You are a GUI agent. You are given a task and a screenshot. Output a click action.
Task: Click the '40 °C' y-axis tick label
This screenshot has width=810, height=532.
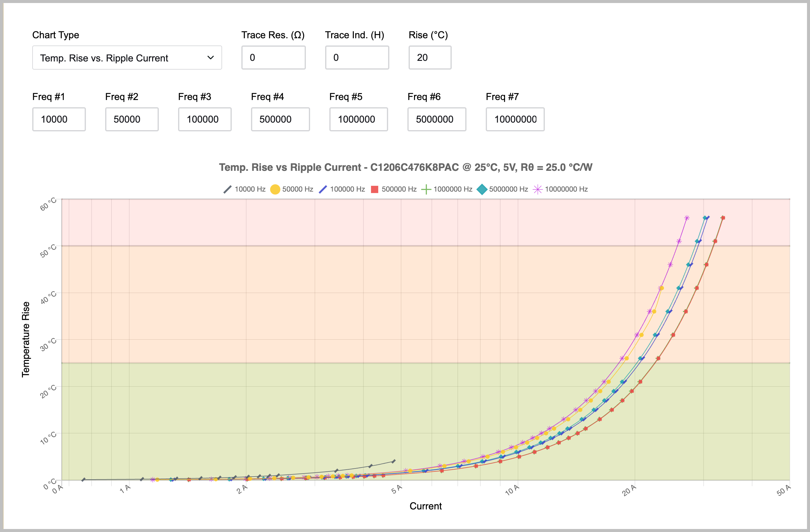(48, 298)
